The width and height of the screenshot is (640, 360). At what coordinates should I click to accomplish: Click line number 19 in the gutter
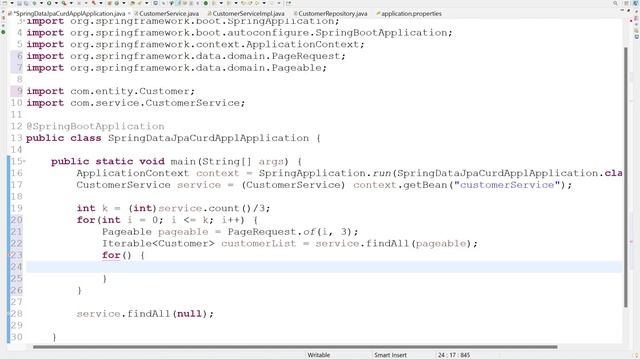[x=16, y=208]
